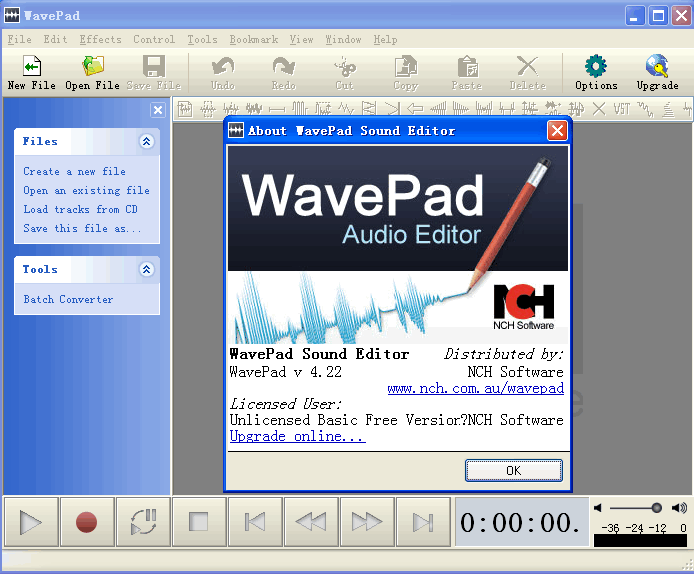This screenshot has height=574, width=694.
Task: Open the Bookmark menu
Action: (x=253, y=40)
